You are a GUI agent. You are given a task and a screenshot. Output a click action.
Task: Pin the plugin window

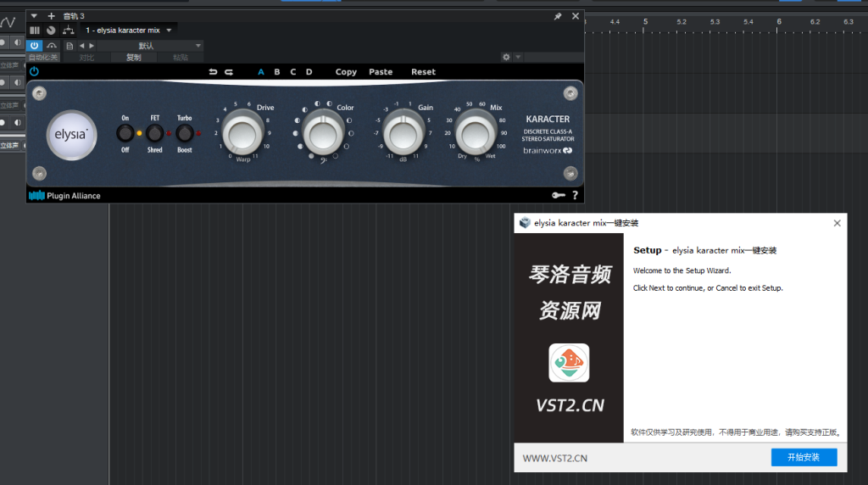click(557, 16)
